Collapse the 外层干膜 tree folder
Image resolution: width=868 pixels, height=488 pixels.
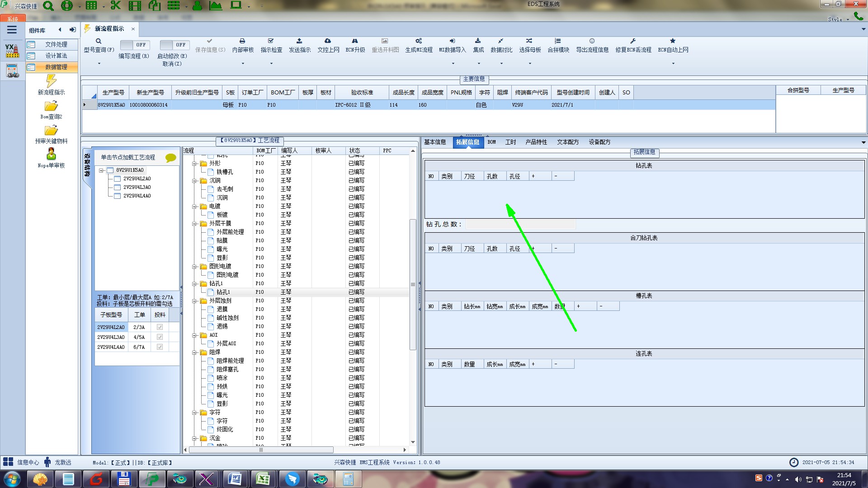(x=194, y=224)
